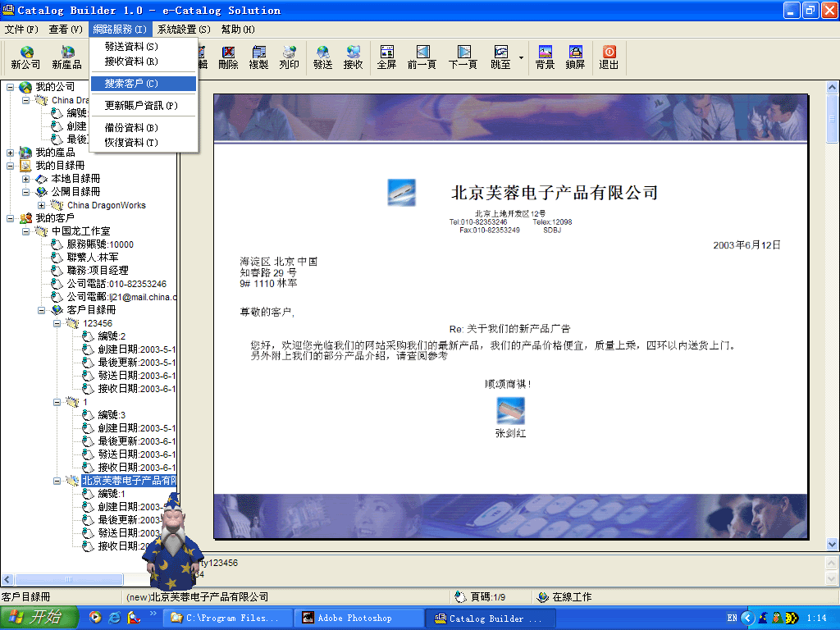Go to next page with 下一頁
This screenshot has height=630, width=840.
[x=463, y=57]
